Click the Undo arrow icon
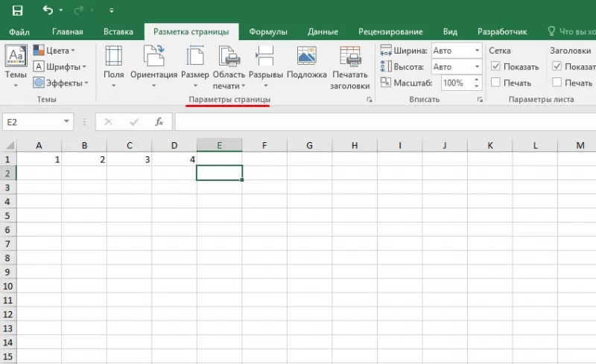Screen dimensions: 596x364 point(48,10)
